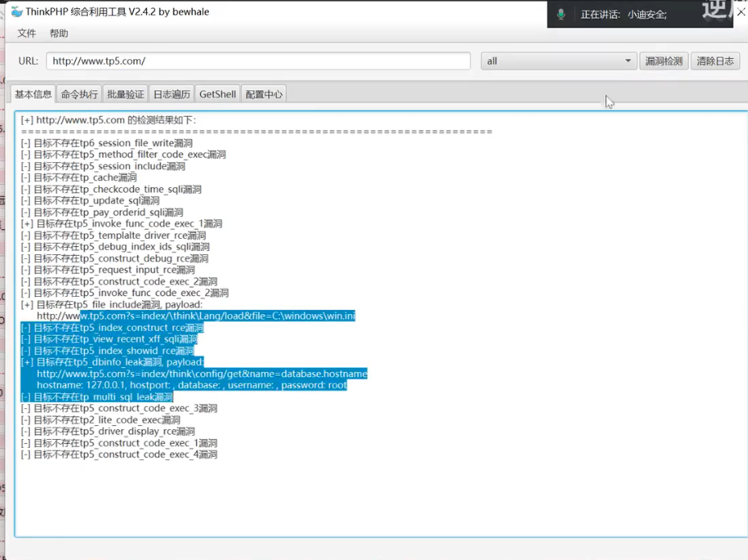Click the tp_cache result line
This screenshot has width=748, height=560.
(x=79, y=178)
